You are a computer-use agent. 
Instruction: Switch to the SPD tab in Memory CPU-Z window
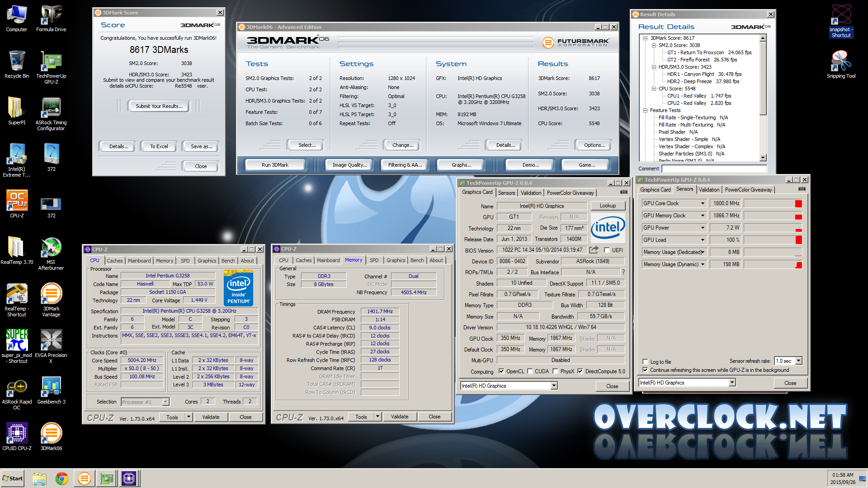click(x=374, y=260)
